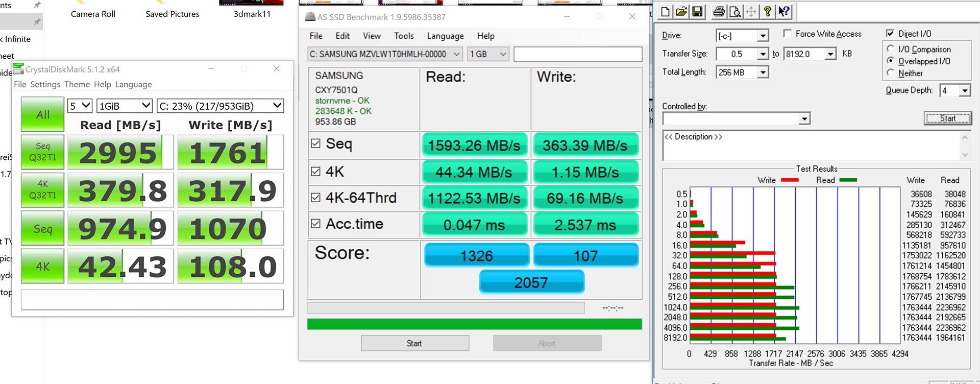Image resolution: width=980 pixels, height=384 pixels.
Task: Click the Print Preview icon in ATTO toolbar
Action: click(734, 11)
